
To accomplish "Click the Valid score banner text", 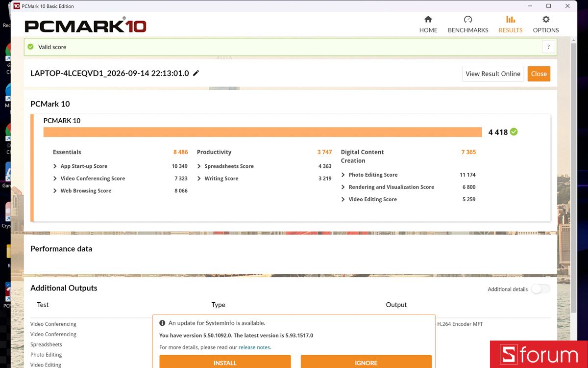I will coord(52,47).
